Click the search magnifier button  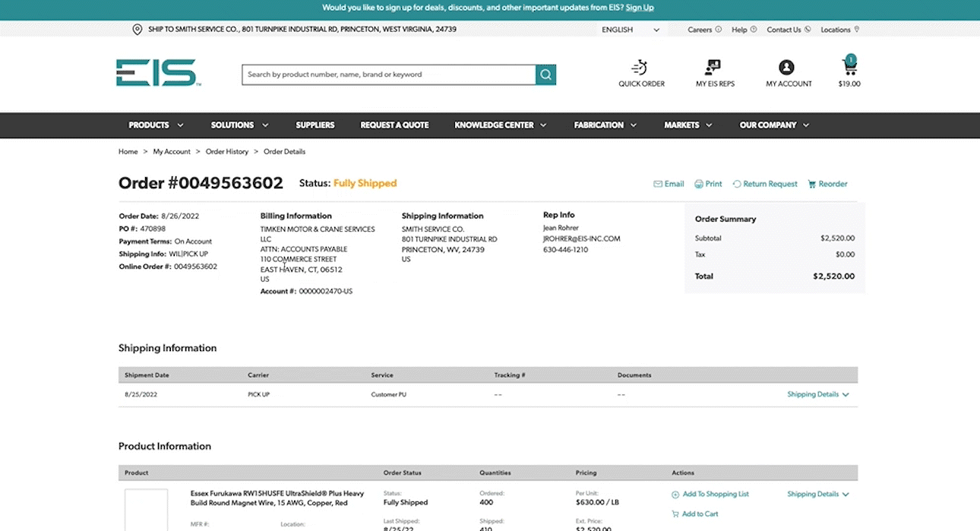click(545, 74)
